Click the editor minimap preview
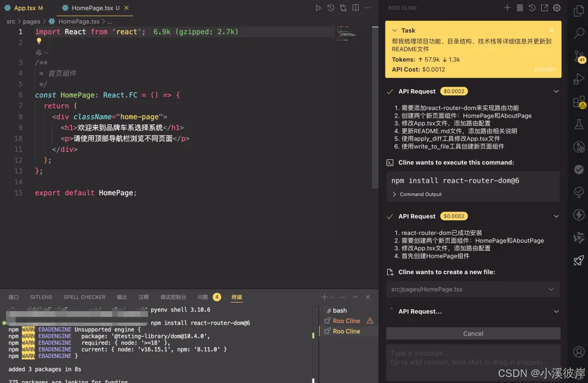 [345, 34]
